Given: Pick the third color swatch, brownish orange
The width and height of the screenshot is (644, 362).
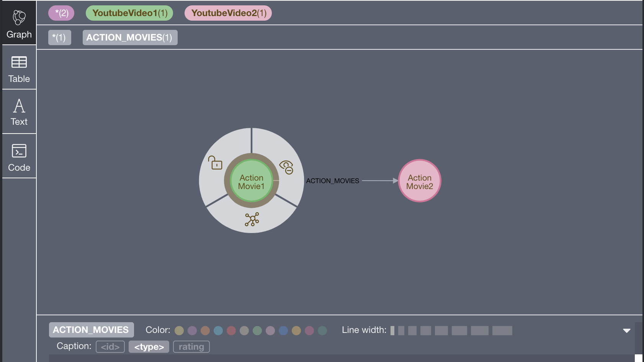Looking at the screenshot, I should click(205, 331).
